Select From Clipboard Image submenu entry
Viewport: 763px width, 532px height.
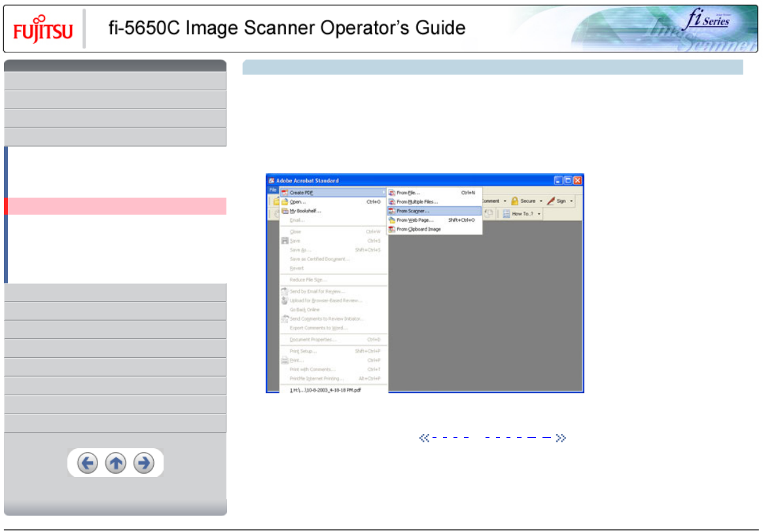[x=434, y=229]
